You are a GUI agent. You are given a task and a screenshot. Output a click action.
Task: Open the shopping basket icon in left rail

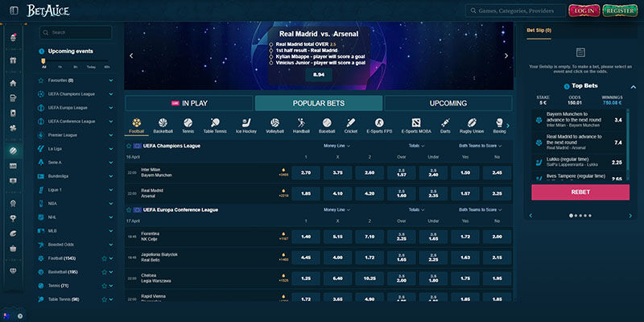[x=13, y=249]
